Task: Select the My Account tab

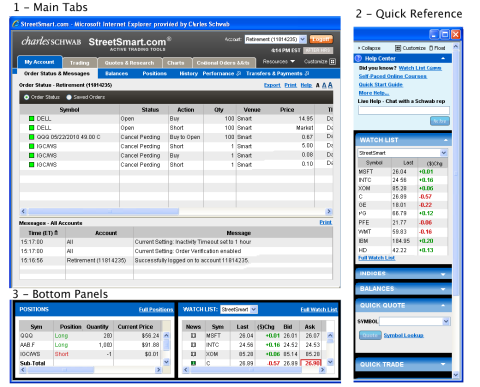Action: tap(39, 62)
